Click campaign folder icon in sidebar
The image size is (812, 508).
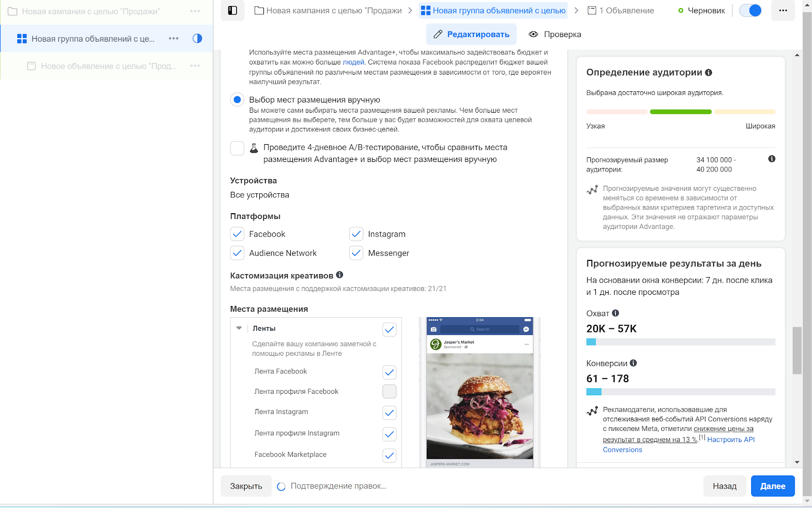coord(13,11)
